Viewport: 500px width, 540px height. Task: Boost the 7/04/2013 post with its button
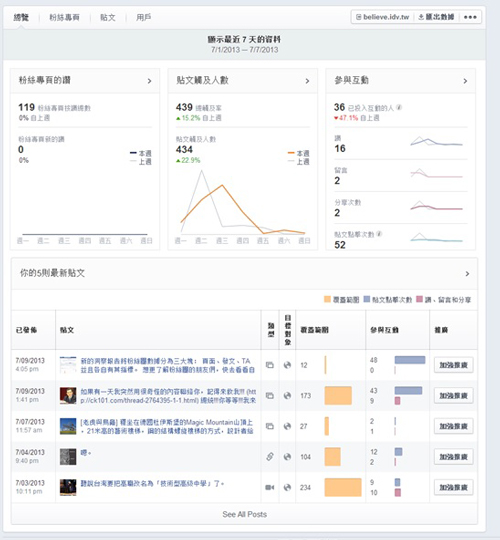pos(454,457)
